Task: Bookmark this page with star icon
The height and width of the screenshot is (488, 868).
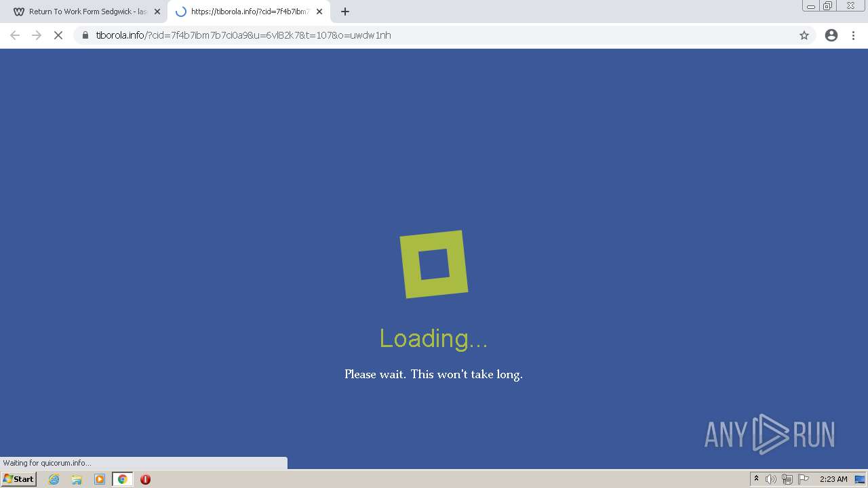Action: [x=804, y=35]
